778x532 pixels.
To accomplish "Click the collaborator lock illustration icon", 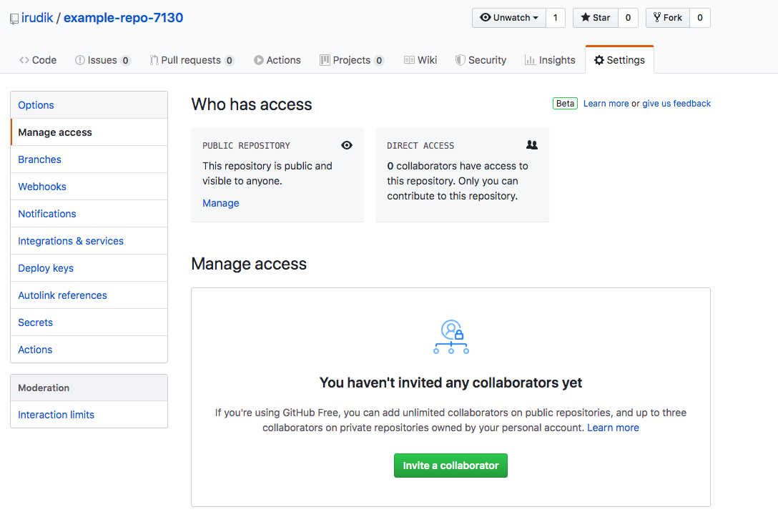I will click(451, 337).
